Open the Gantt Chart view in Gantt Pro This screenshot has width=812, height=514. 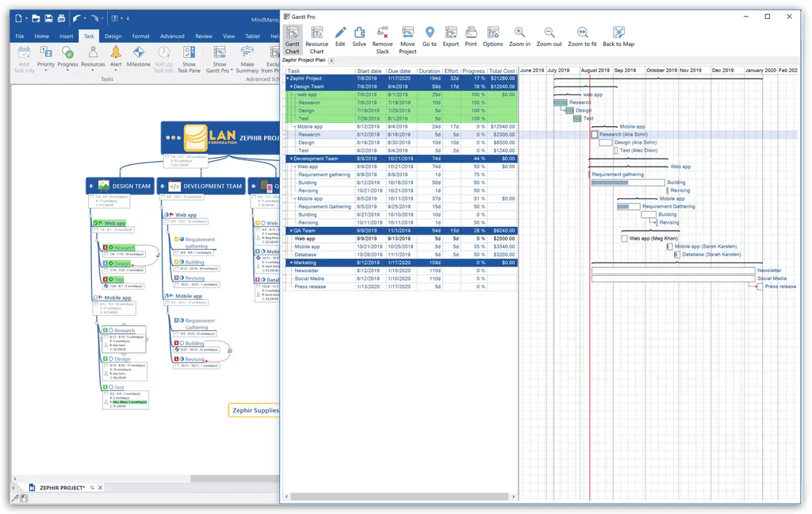(x=292, y=40)
